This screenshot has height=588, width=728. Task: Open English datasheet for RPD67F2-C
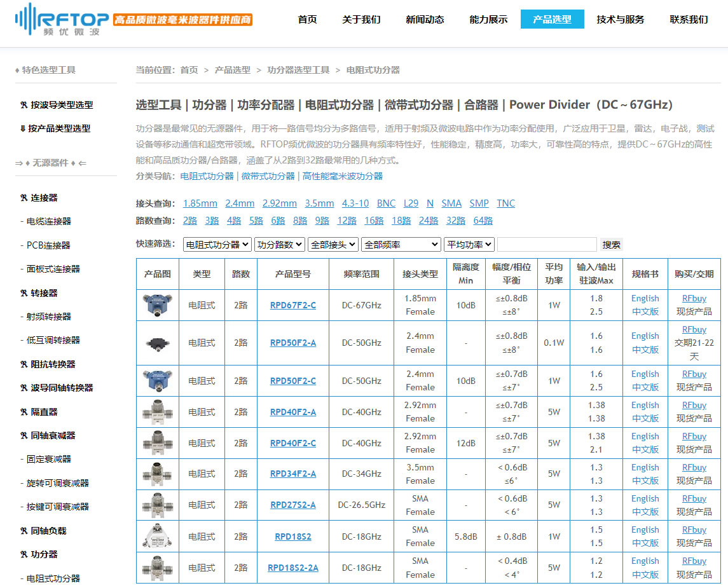coord(645,298)
